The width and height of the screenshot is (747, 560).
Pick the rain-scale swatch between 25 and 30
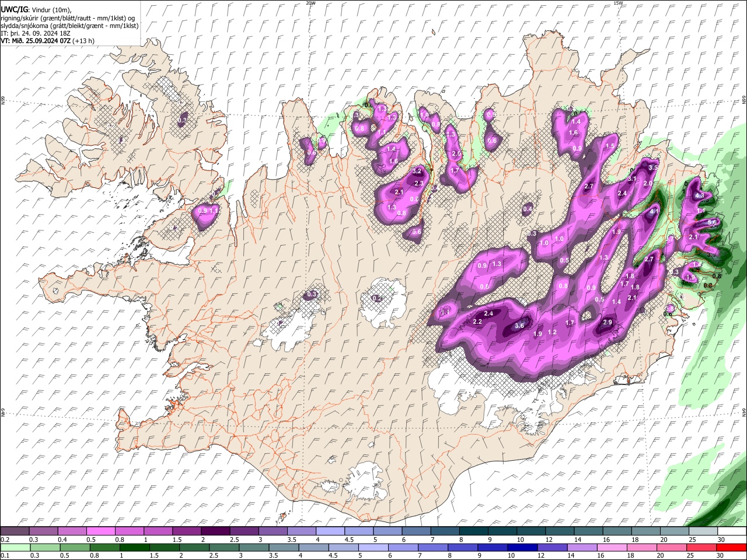pyautogui.click(x=703, y=547)
